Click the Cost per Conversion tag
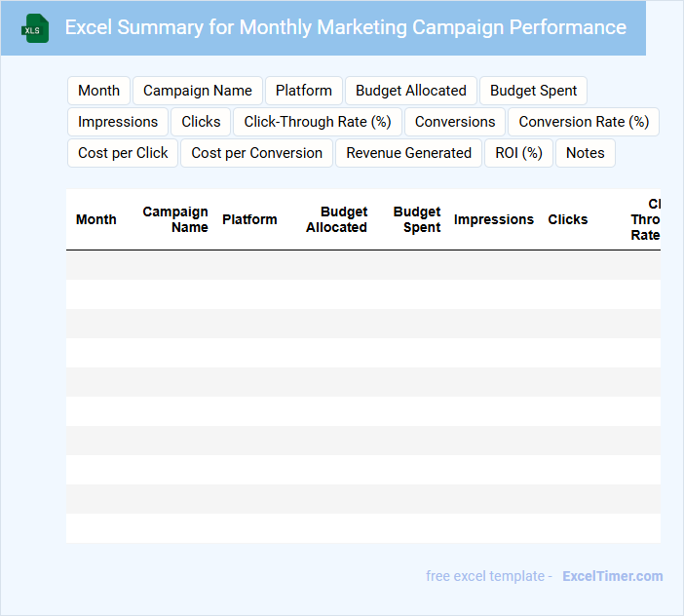 [x=257, y=153]
